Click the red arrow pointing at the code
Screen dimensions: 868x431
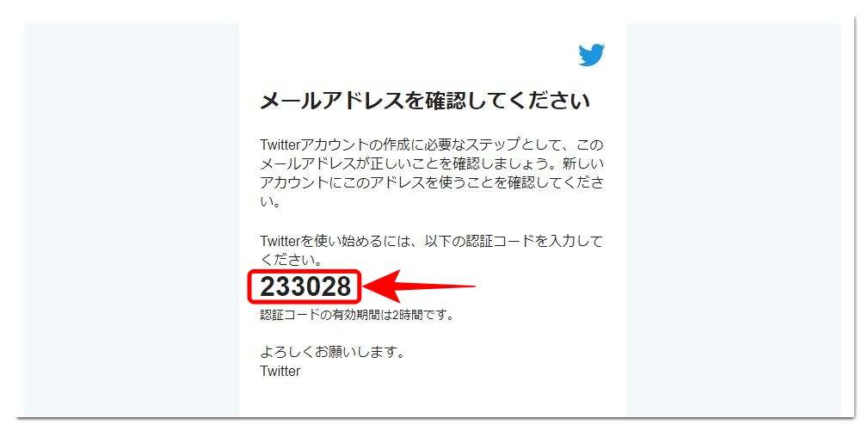click(x=419, y=286)
